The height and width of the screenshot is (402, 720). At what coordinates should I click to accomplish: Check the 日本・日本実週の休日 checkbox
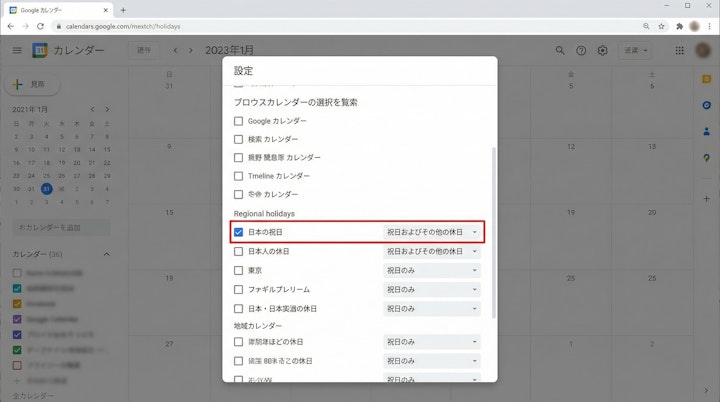coord(238,309)
